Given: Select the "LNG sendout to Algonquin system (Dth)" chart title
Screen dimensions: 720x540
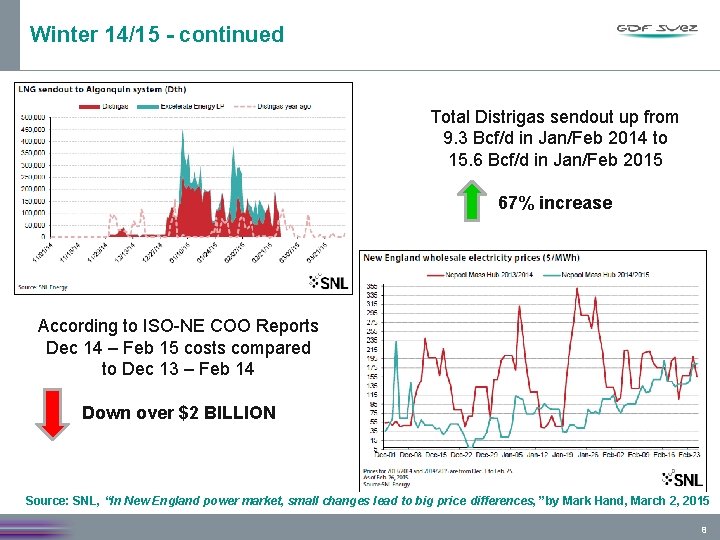Looking at the screenshot, I should pyautogui.click(x=102, y=89).
